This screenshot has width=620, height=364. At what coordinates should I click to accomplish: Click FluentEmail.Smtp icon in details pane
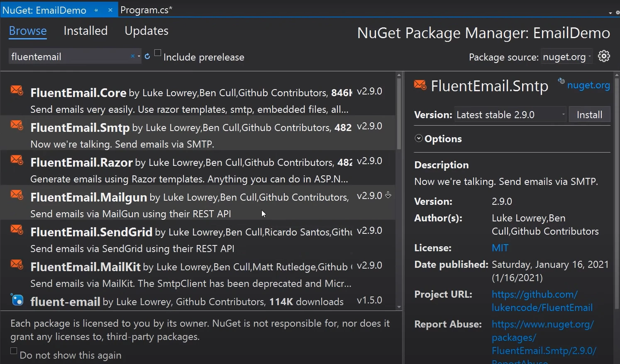point(420,85)
